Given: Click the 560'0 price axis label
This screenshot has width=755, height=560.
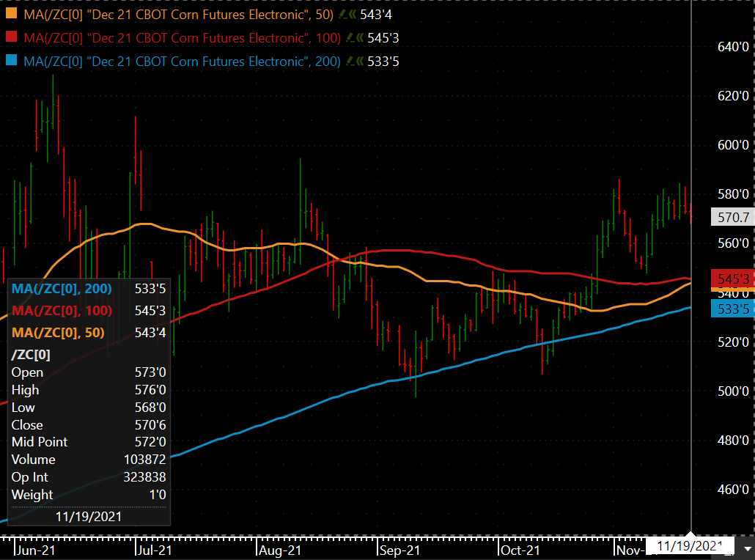Looking at the screenshot, I should pyautogui.click(x=733, y=243).
